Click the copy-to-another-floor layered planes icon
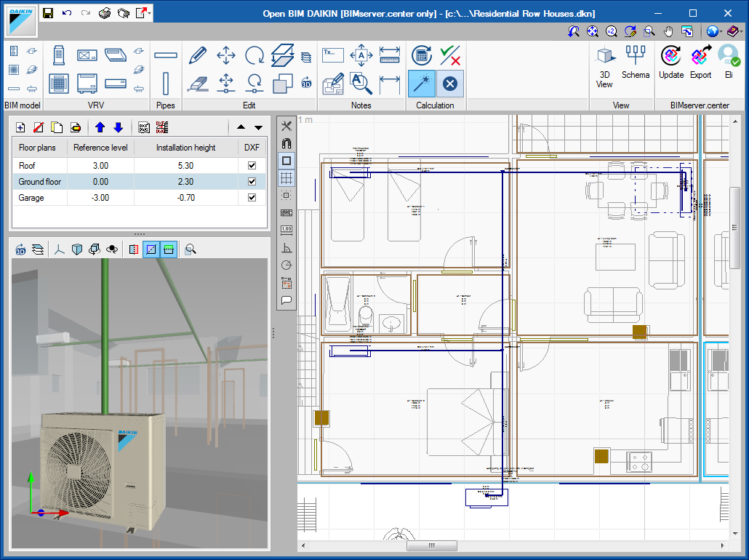The height and width of the screenshot is (560, 749). click(x=282, y=55)
